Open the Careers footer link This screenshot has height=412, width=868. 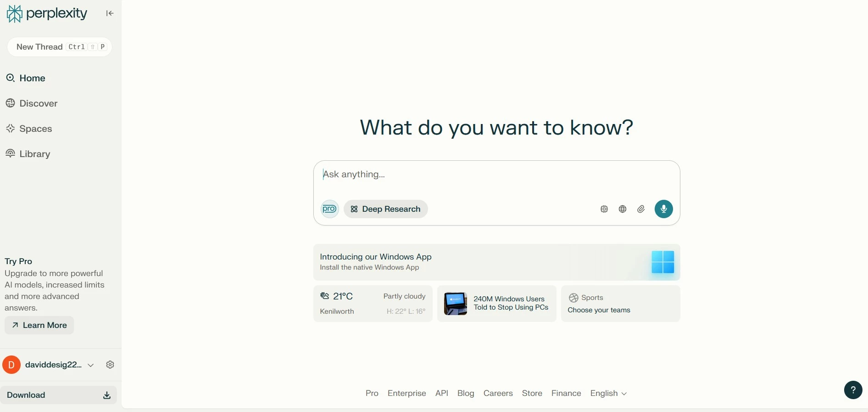(498, 393)
